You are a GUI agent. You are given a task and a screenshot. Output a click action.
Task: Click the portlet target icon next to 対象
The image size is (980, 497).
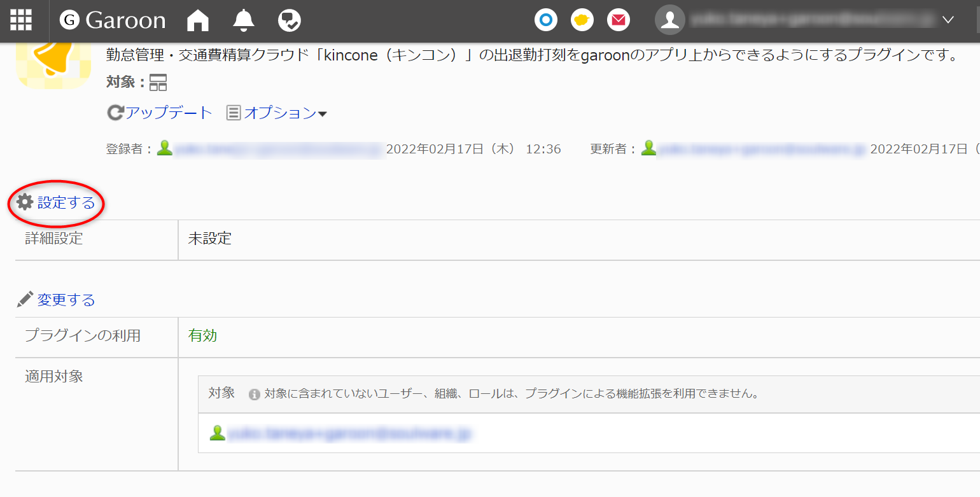pyautogui.click(x=158, y=83)
